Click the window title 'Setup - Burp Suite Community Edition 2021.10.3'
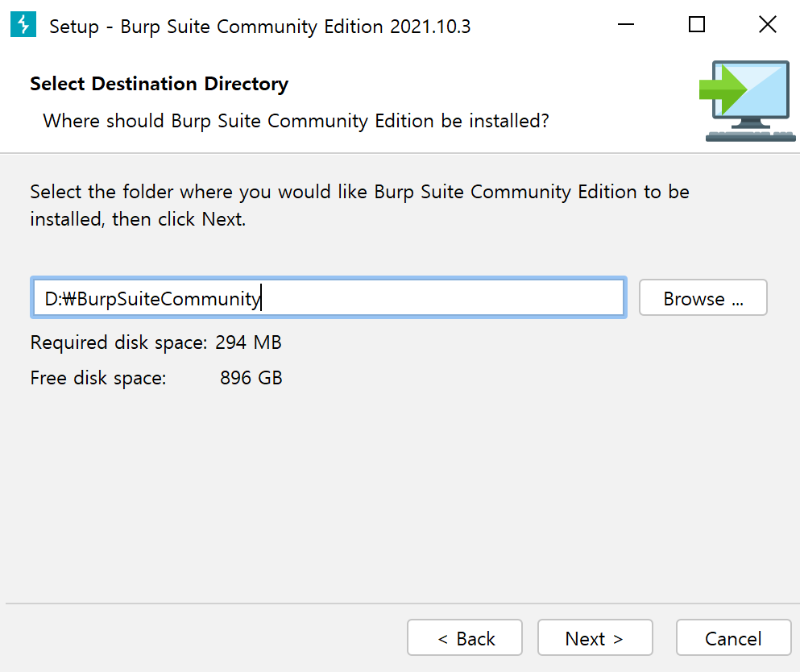The height and width of the screenshot is (672, 800). click(259, 27)
